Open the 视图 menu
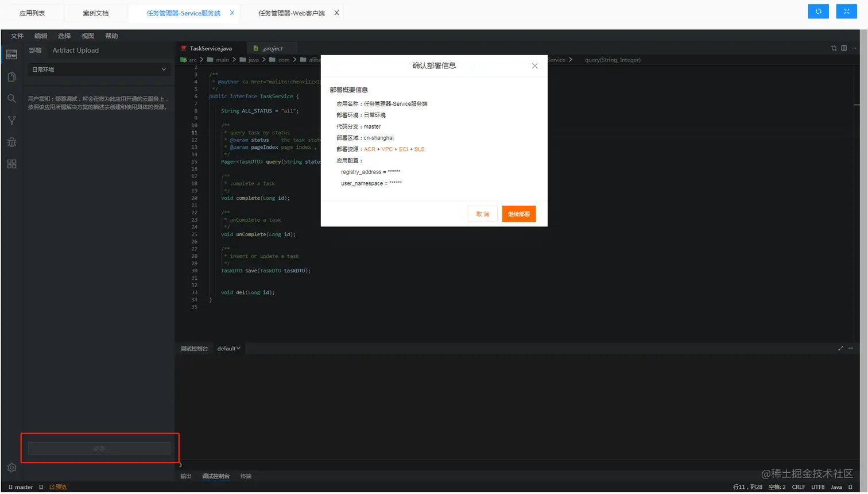 (88, 36)
